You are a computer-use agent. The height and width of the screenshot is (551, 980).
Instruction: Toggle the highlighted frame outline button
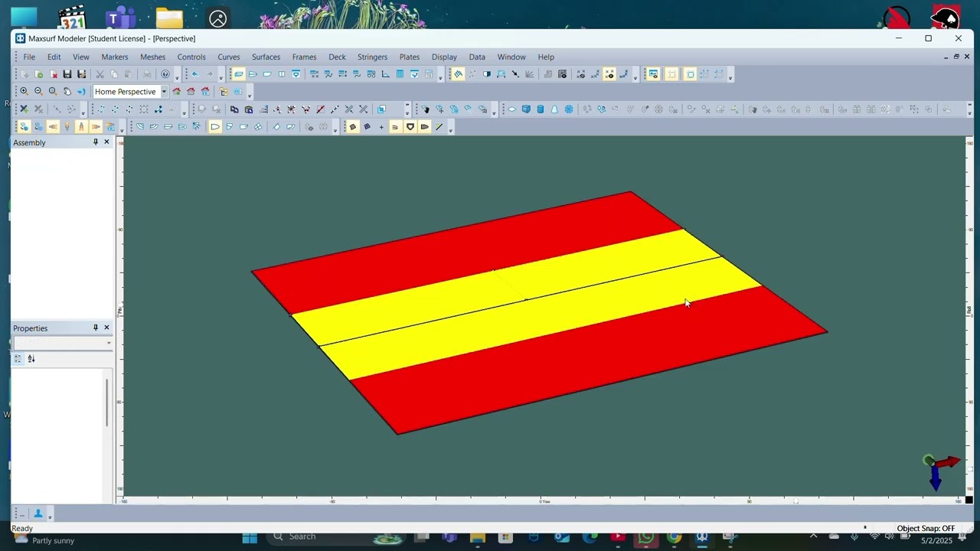pos(690,74)
